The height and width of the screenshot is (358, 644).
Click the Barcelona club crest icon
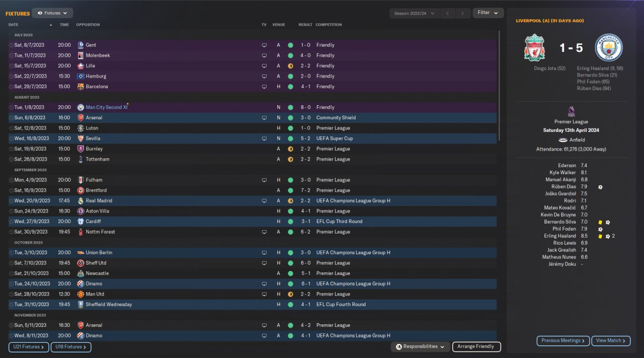(80, 87)
